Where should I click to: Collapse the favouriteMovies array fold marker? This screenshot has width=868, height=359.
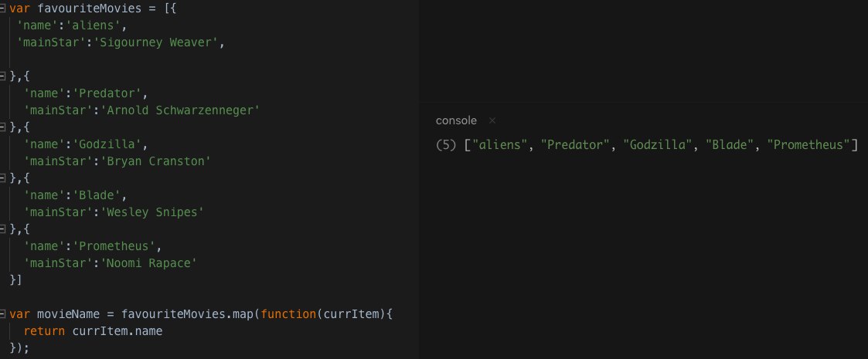(4, 11)
